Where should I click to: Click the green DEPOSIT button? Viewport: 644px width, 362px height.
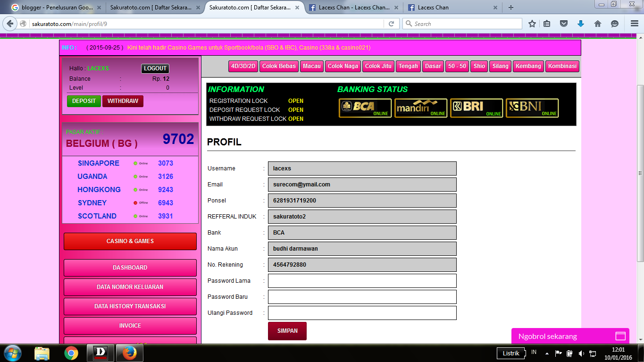[x=84, y=101]
